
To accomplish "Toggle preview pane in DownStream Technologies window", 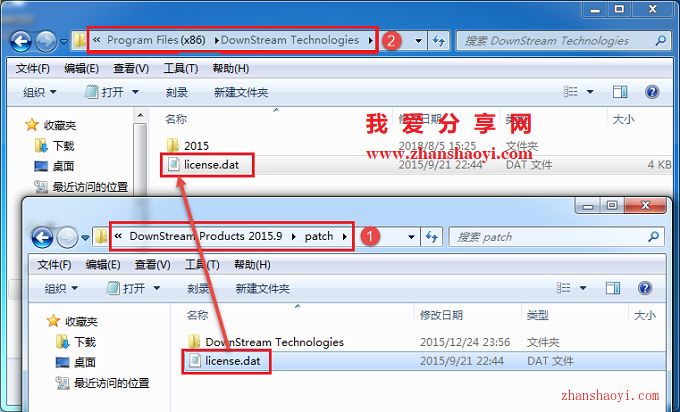I will pos(620,92).
